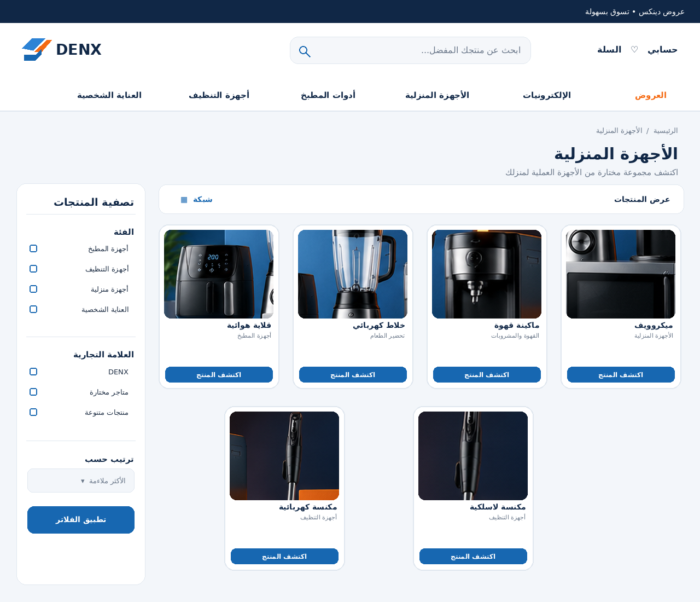Click the DENX logo icon

(x=37, y=50)
